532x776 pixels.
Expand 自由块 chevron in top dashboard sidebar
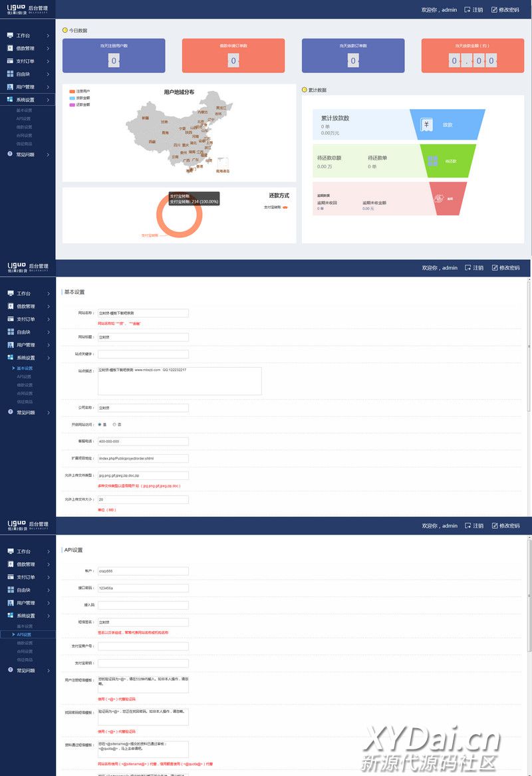[49, 74]
